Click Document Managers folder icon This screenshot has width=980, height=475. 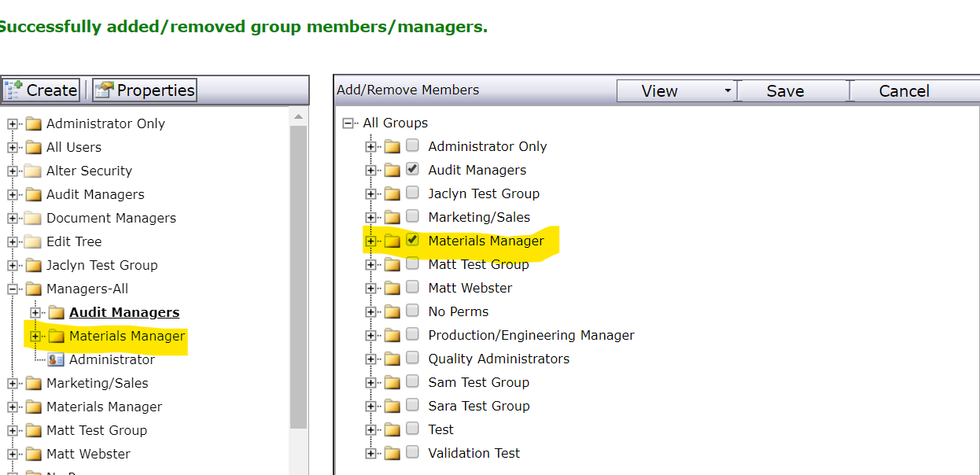pos(33,218)
